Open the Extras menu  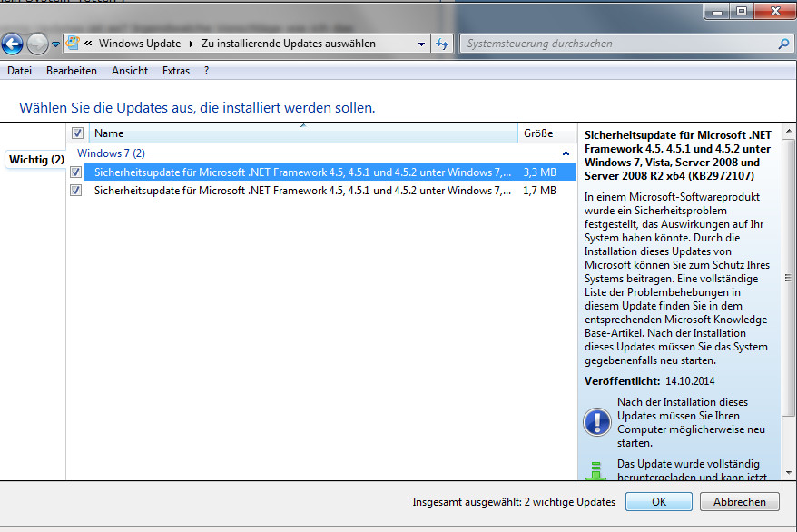tap(176, 71)
